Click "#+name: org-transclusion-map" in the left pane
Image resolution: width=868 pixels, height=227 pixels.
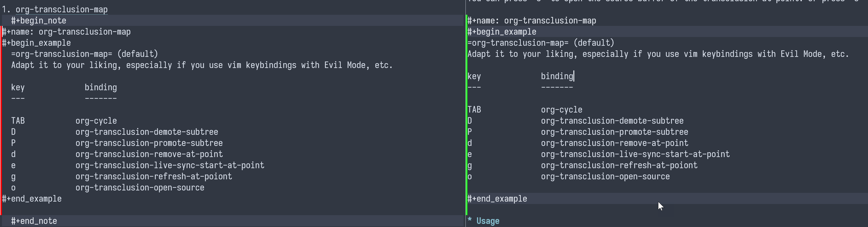(x=66, y=32)
